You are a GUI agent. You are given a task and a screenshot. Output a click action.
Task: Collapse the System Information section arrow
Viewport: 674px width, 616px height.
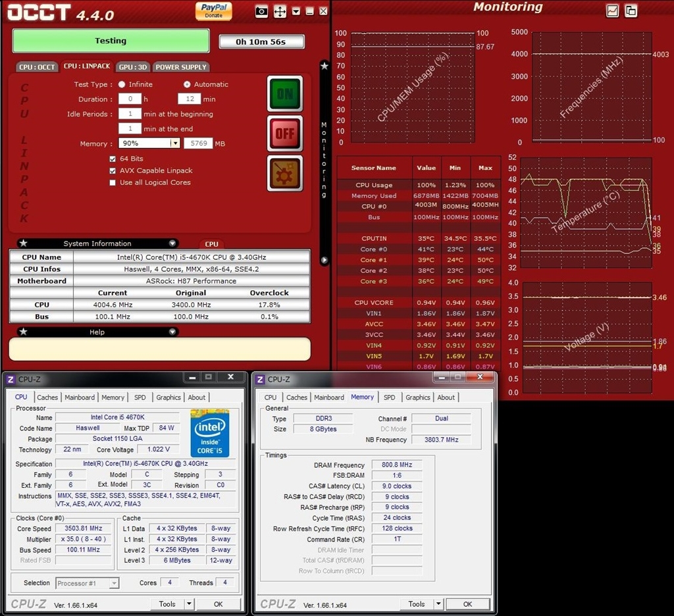(172, 244)
